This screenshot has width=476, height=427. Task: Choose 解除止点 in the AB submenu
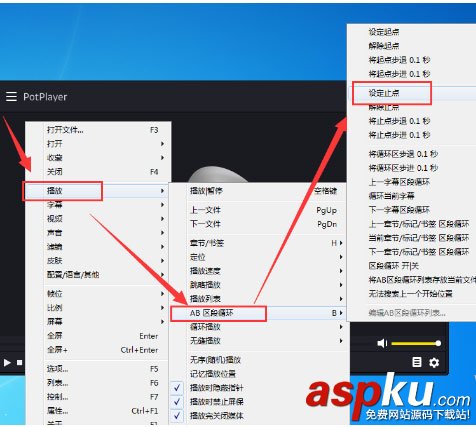(412, 107)
